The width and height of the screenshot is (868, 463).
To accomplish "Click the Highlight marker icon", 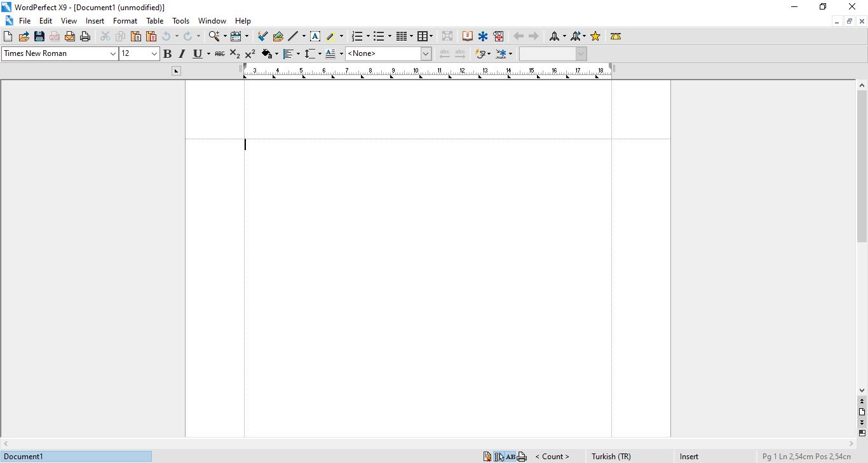I will tap(330, 36).
